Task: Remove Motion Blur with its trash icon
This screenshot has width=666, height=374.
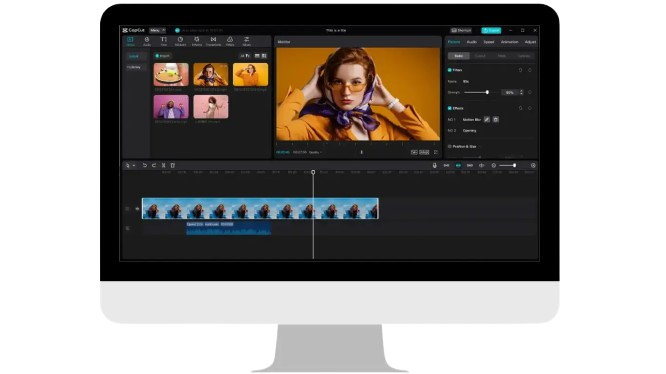Action: (495, 120)
